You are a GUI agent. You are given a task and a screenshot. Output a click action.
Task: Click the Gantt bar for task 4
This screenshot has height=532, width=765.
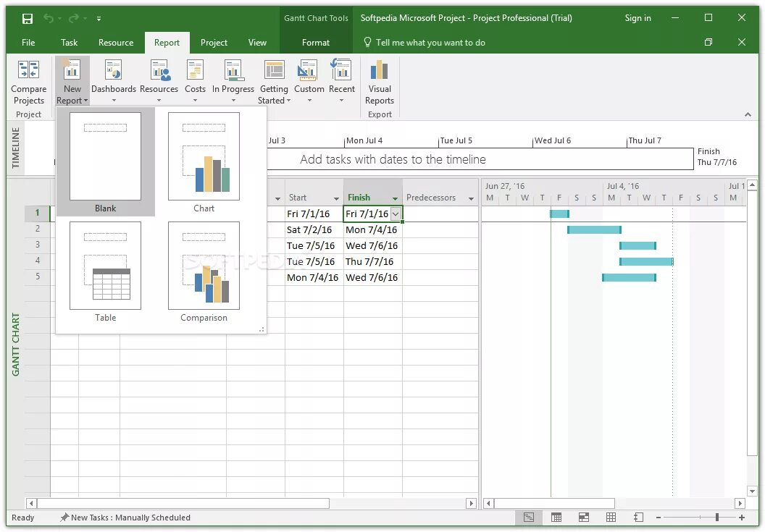tap(646, 261)
